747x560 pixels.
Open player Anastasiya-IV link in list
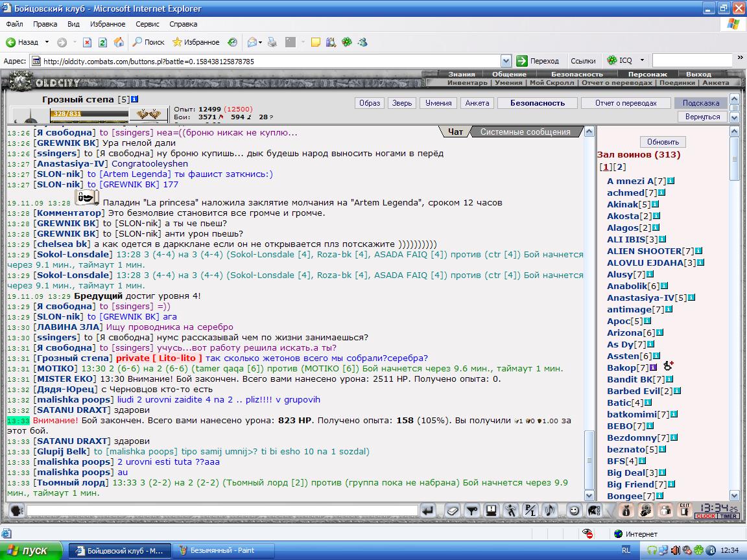(x=640, y=297)
